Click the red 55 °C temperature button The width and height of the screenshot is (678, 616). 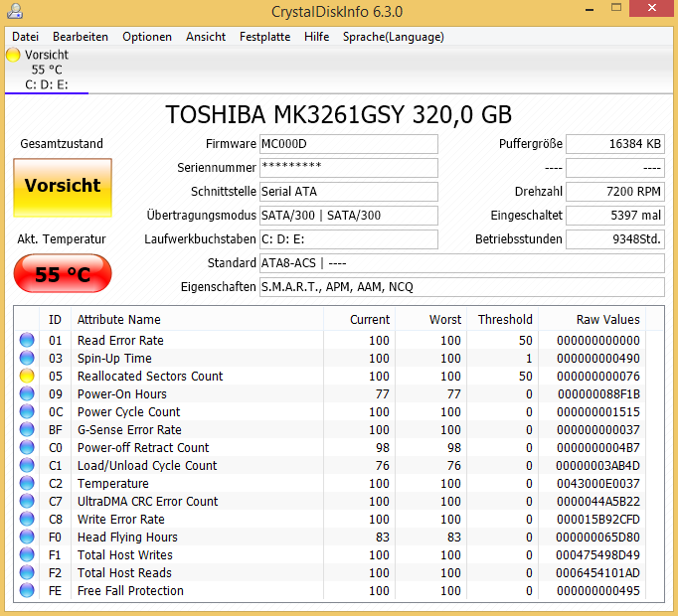[x=63, y=274]
